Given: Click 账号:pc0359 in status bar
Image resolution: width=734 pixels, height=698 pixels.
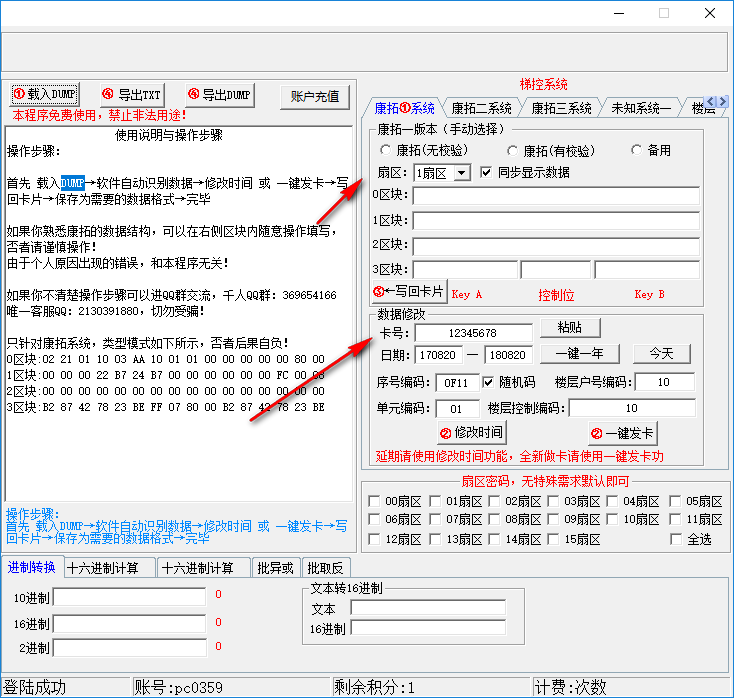Looking at the screenshot, I should pyautogui.click(x=178, y=687).
